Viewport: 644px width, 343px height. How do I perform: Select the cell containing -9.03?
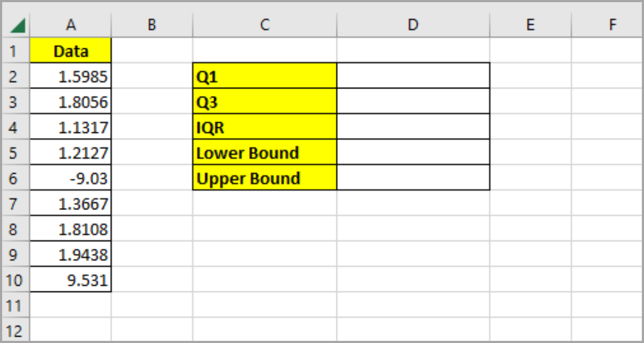coord(71,178)
